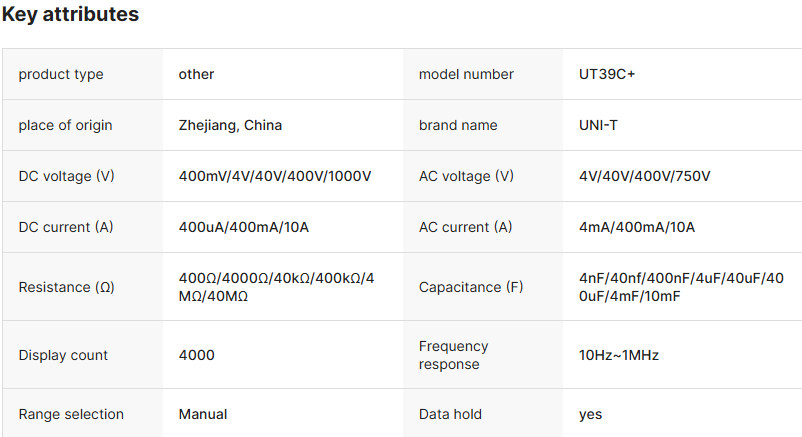Click the resistance ranges value text

click(x=276, y=287)
